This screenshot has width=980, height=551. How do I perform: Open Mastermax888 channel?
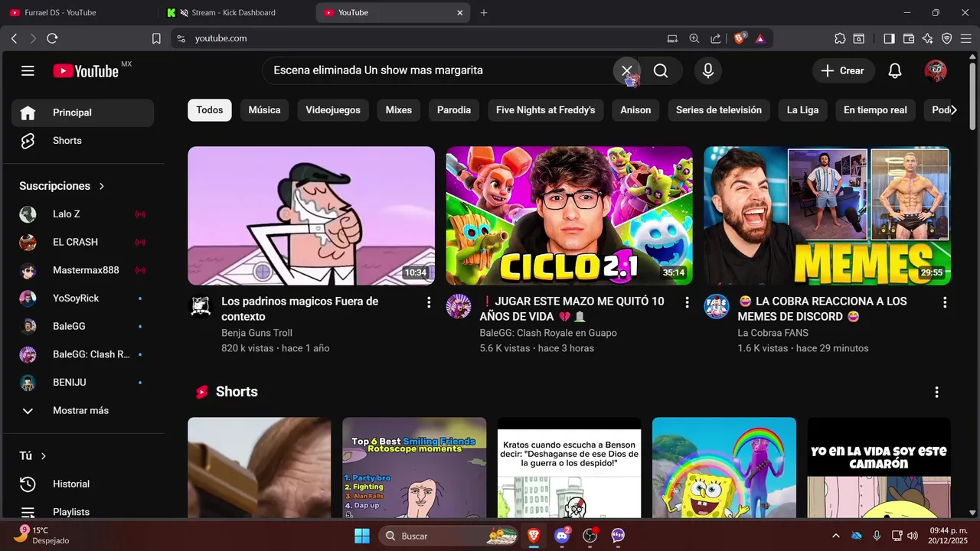[x=83, y=270]
